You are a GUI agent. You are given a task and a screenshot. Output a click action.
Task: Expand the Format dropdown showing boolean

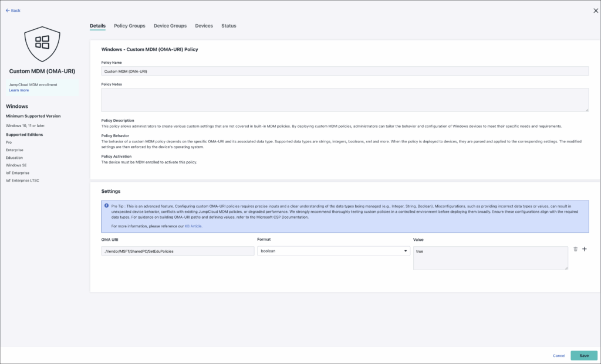click(333, 251)
